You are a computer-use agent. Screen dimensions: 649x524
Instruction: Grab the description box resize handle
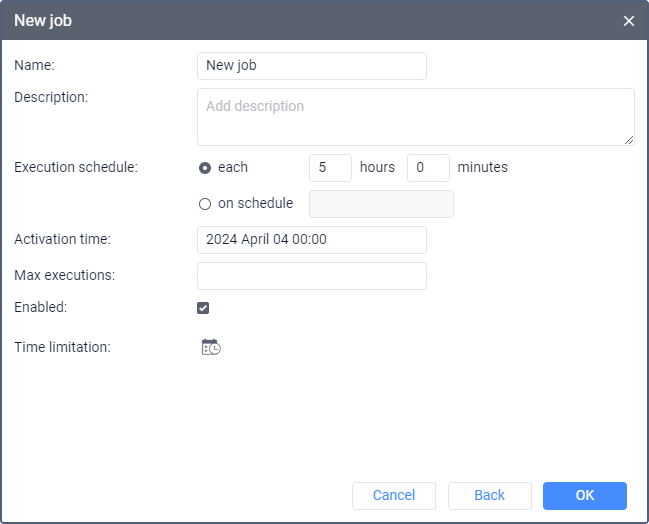pos(629,140)
